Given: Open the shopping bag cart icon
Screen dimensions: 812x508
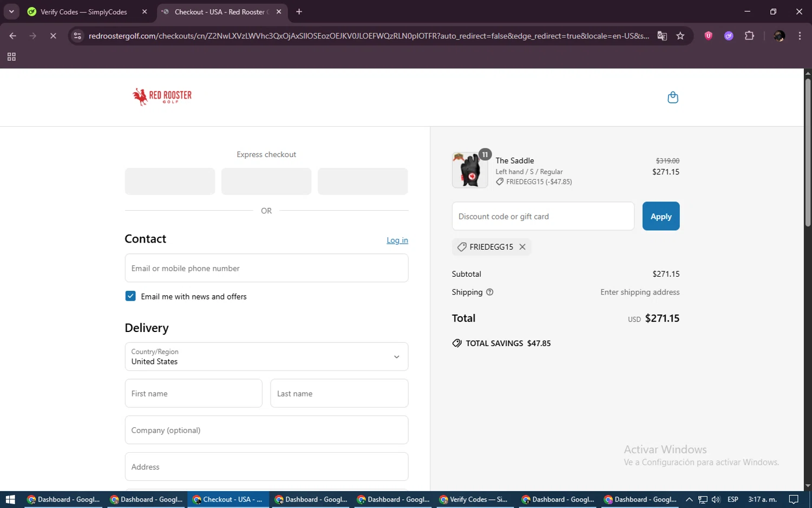Looking at the screenshot, I should pos(673,97).
